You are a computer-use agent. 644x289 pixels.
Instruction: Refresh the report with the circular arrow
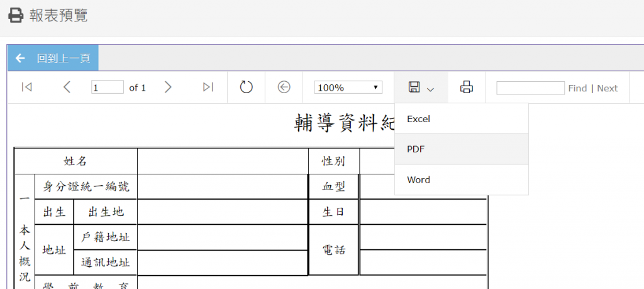(x=246, y=87)
